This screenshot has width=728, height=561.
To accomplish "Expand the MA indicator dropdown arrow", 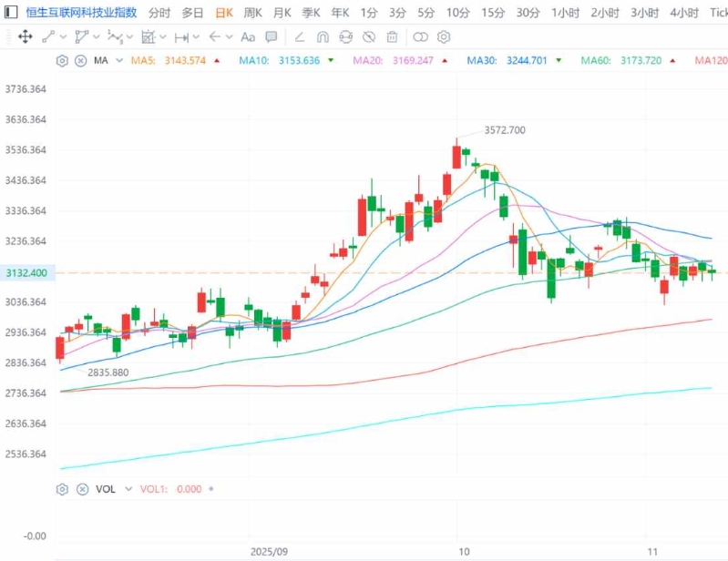I will click(118, 61).
